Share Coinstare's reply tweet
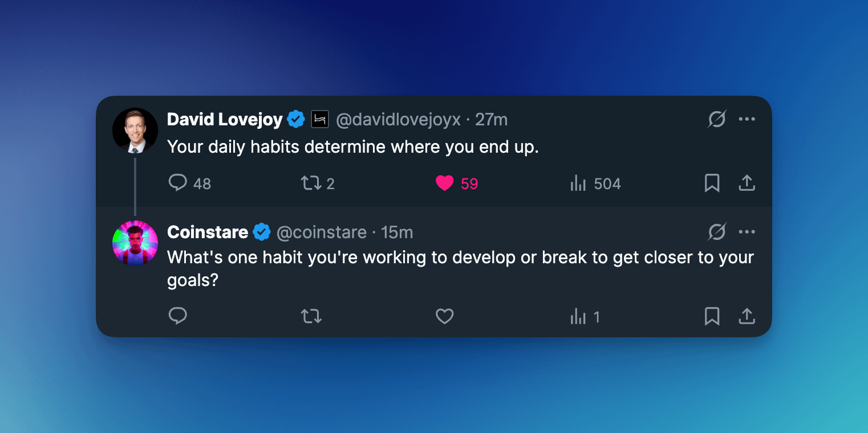868x433 pixels. click(x=747, y=316)
